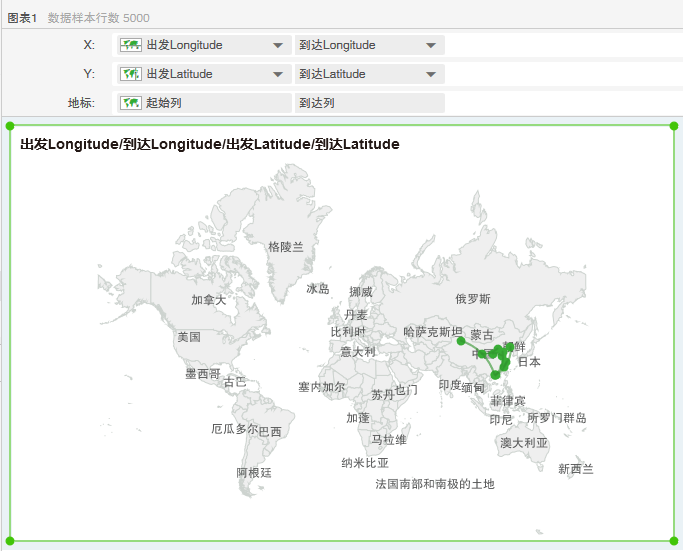Screen dimensions: 683x551
Task: Open the 出发Longitude dropdown arrow
Action: point(277,46)
